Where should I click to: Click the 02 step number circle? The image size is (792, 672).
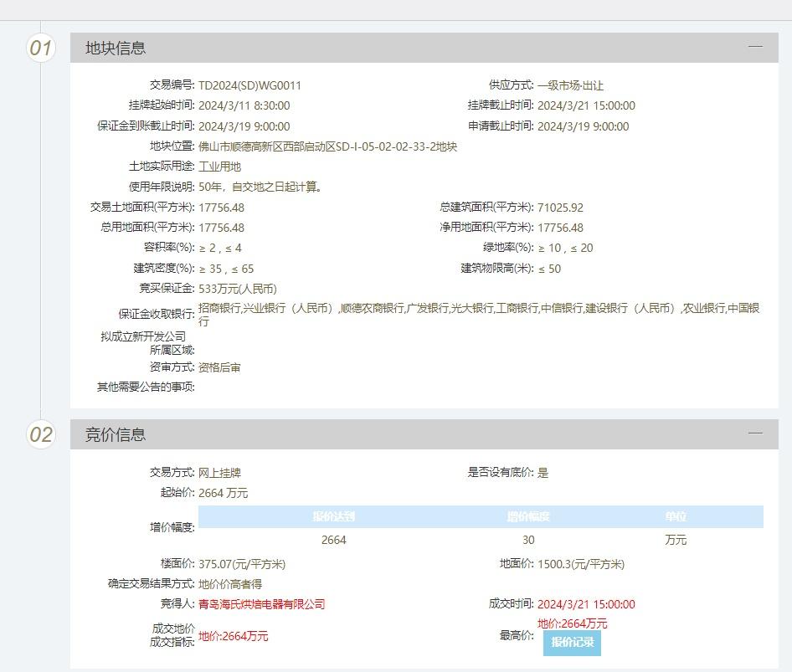click(41, 434)
